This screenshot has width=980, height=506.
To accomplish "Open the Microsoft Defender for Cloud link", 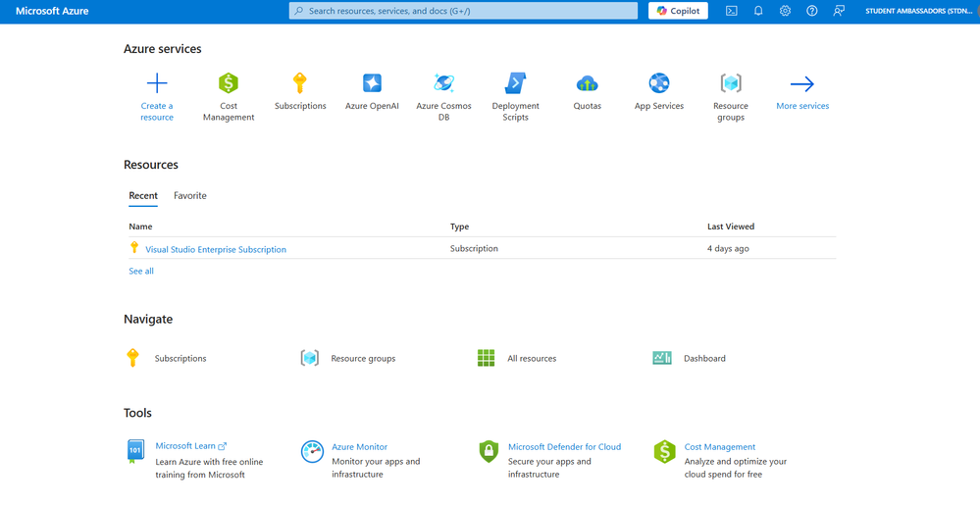I will point(564,446).
